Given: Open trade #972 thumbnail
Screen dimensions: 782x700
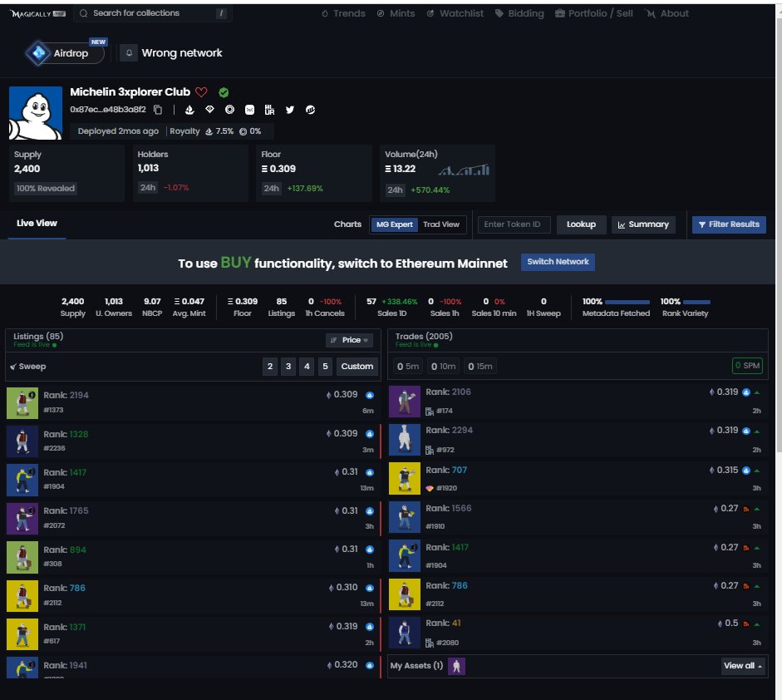Looking at the screenshot, I should click(x=405, y=440).
